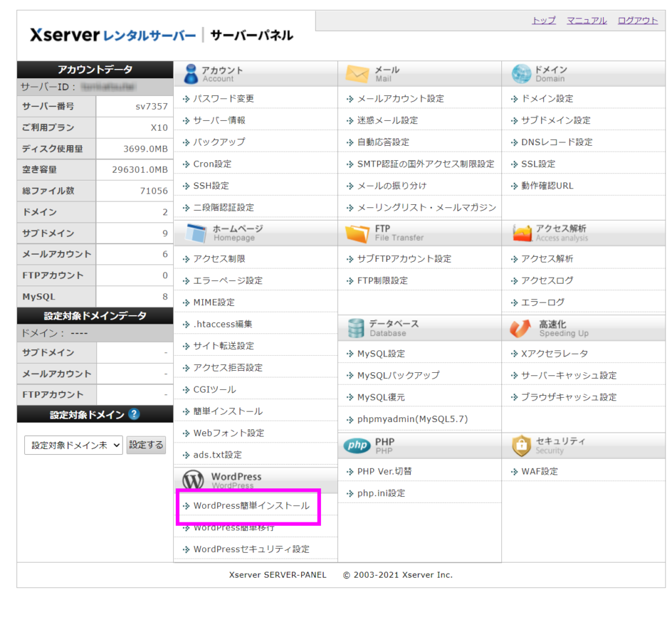Open ブラウザキャッシュ設定
The height and width of the screenshot is (617, 672).
569,398
